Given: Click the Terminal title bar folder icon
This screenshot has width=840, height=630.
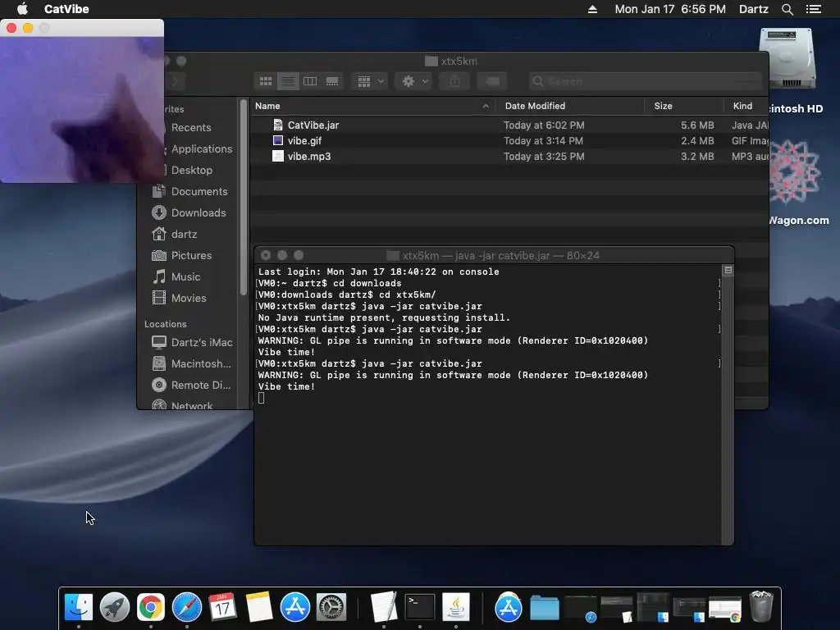Looking at the screenshot, I should click(x=393, y=256).
